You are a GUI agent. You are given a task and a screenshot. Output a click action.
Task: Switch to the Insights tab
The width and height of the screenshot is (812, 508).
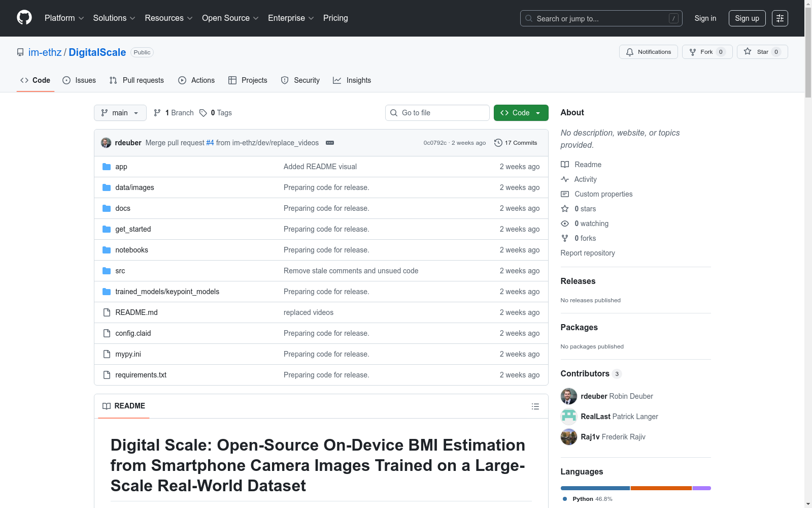pos(352,80)
